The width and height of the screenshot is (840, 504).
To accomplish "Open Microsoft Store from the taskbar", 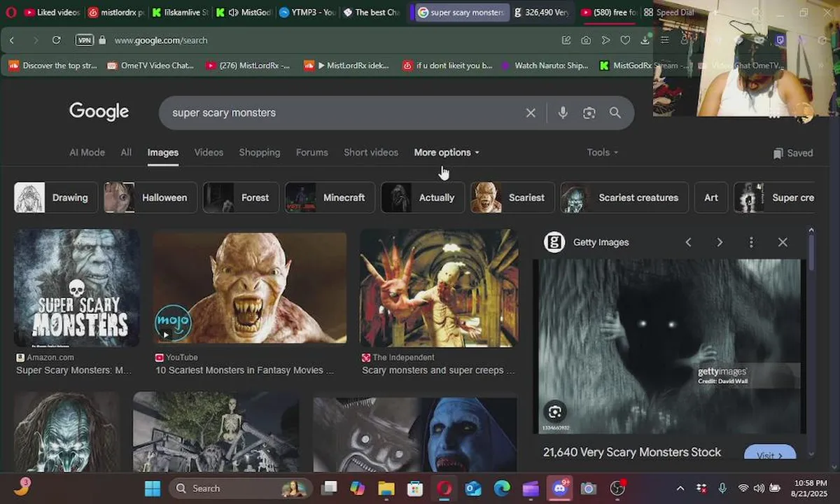I will (x=415, y=489).
